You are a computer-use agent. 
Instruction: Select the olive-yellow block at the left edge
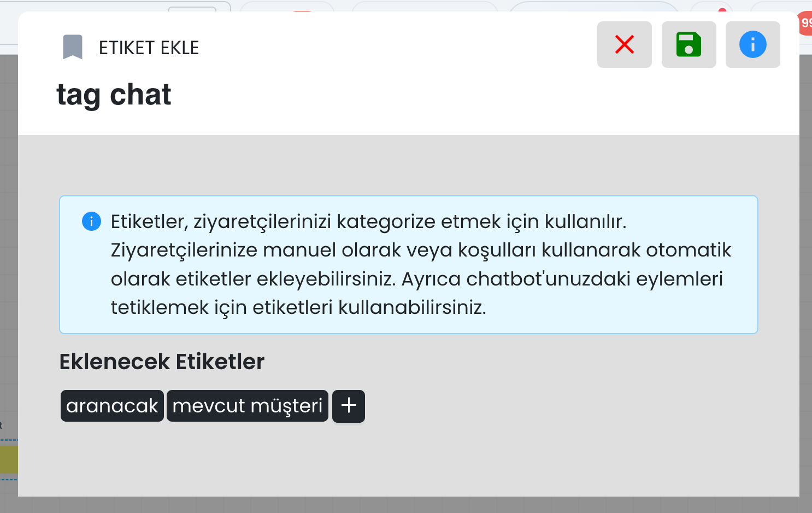coord(9,459)
